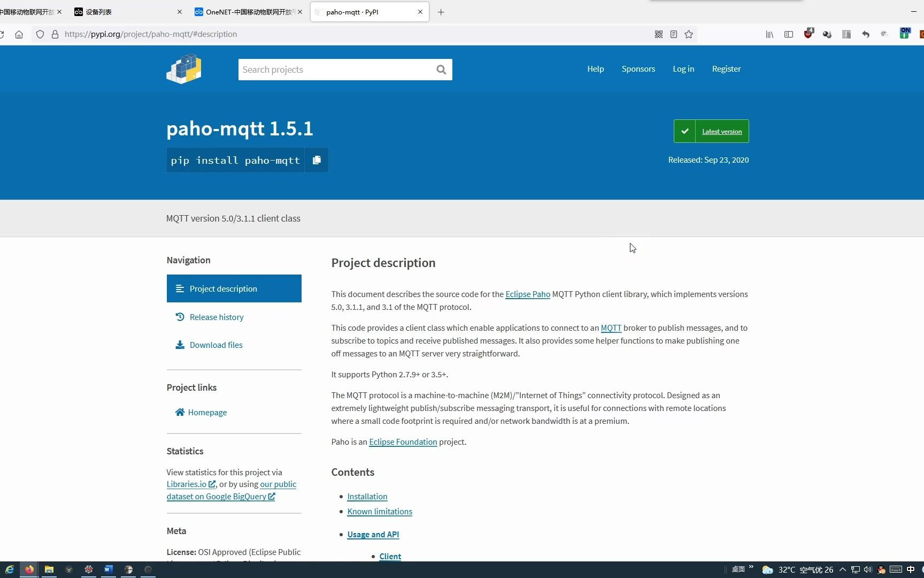Open the Libraries.io link
Screen dimensions: 924x578
tap(191, 484)
